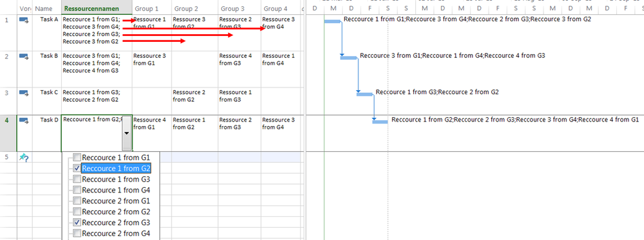Click the empty Group 2 cell for Task B

click(x=195, y=69)
